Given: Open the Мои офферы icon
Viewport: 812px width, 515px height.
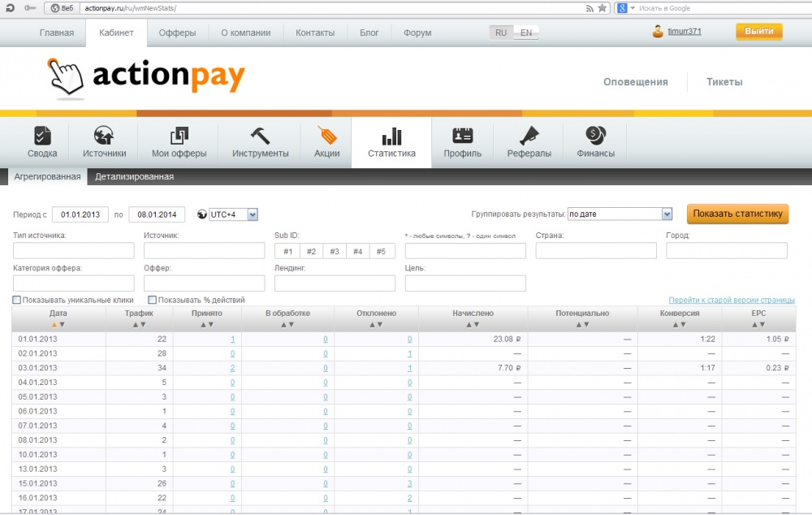Looking at the screenshot, I should (179, 136).
